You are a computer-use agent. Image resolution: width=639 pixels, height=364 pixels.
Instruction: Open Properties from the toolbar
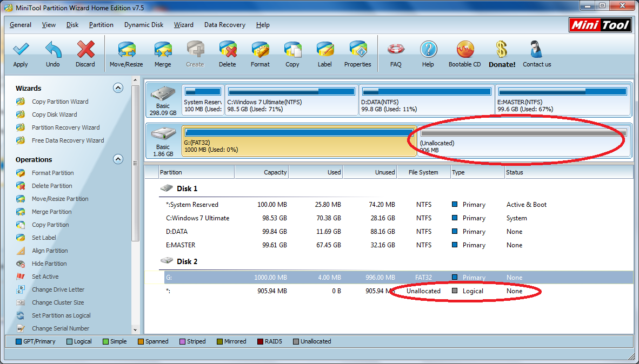[358, 49]
